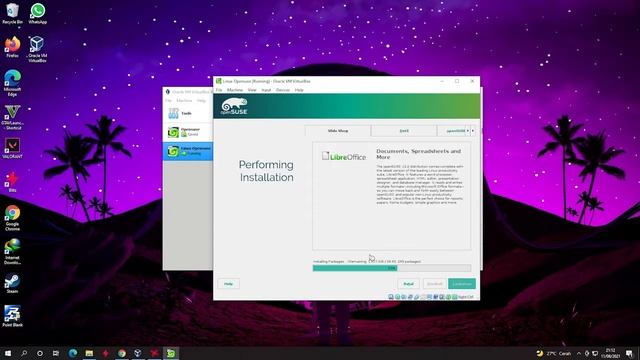
Task: Select the Internet Download Manager desktop icon
Action: [x=12, y=251]
